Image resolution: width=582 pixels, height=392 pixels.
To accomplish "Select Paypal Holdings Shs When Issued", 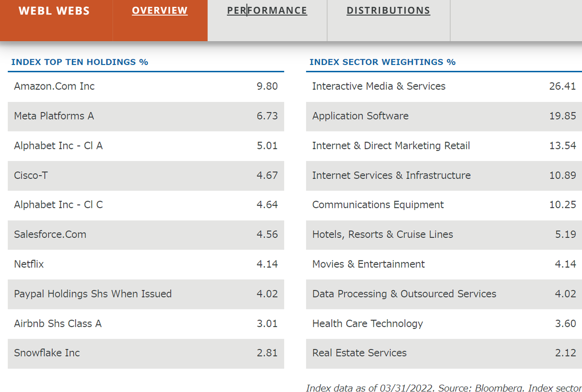I will (93, 294).
